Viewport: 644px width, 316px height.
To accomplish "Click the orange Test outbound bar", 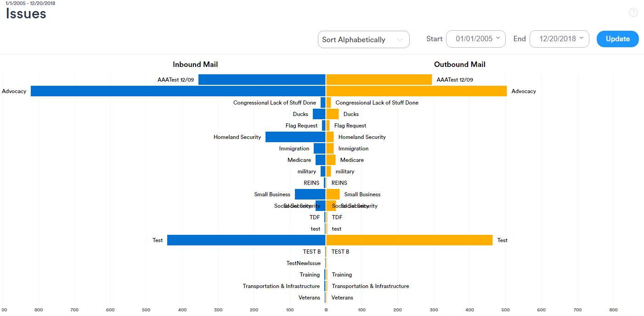I will (409, 240).
